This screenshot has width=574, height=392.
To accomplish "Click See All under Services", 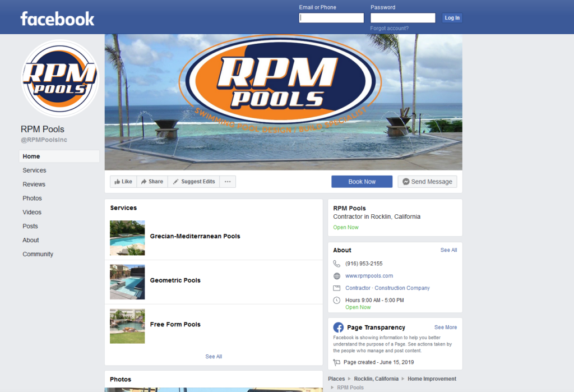I will pos(214,357).
